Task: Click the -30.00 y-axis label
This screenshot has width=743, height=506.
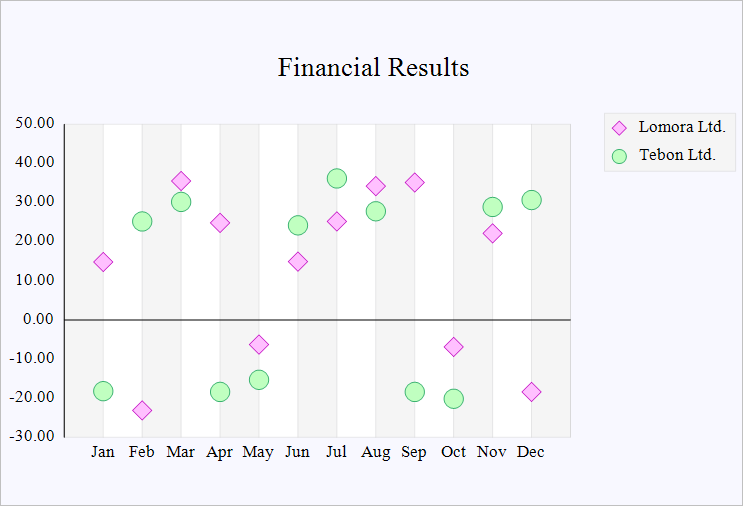Action: pyautogui.click(x=34, y=437)
